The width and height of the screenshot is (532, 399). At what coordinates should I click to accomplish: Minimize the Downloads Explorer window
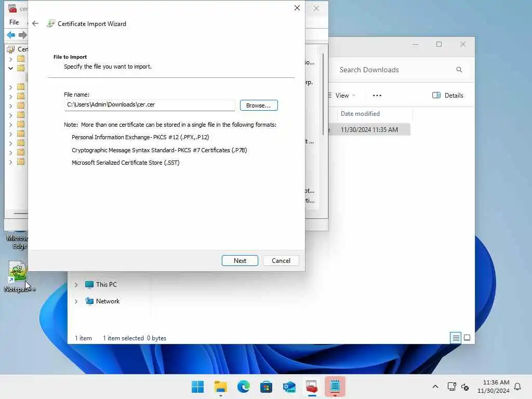[x=416, y=44]
